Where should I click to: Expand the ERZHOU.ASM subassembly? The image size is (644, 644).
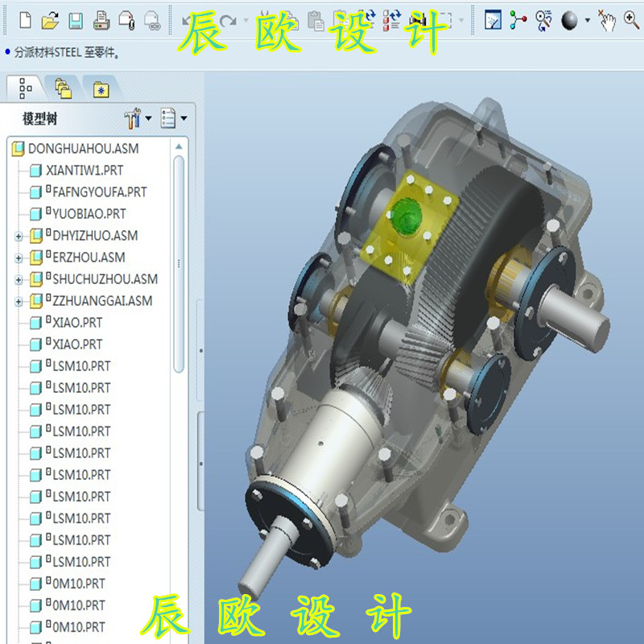[x=19, y=258]
